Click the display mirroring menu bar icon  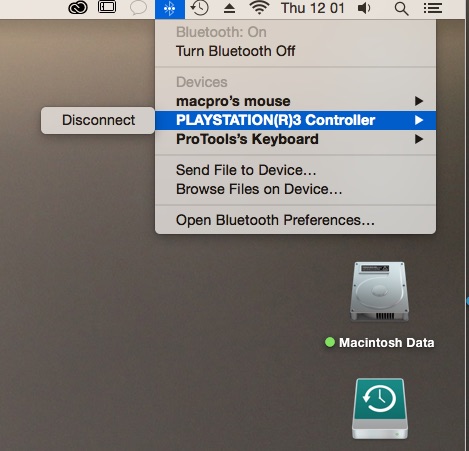tap(107, 7)
